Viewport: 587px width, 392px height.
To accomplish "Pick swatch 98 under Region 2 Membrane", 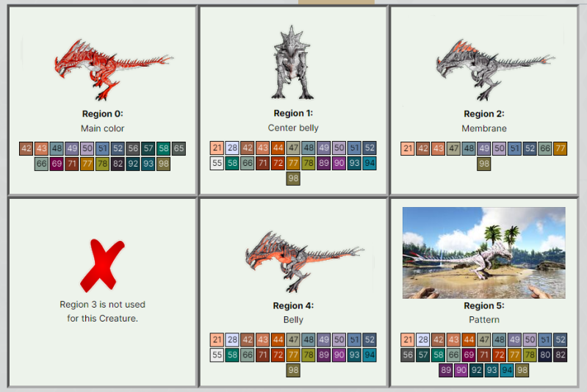I will pyautogui.click(x=484, y=164).
